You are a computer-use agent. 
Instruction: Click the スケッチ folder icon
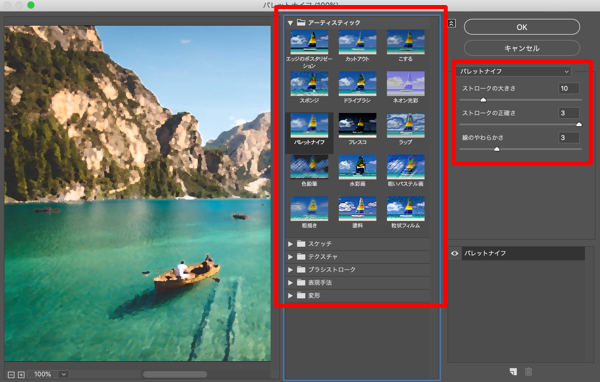pos(301,244)
